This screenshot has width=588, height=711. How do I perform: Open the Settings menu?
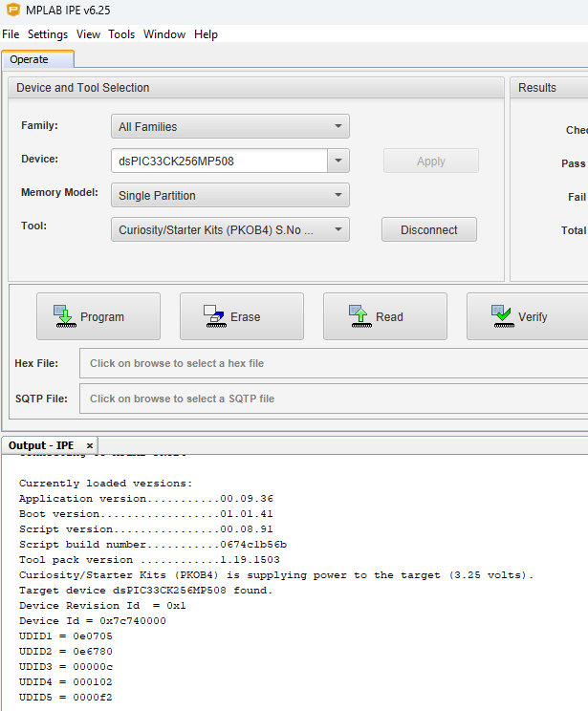tap(48, 34)
